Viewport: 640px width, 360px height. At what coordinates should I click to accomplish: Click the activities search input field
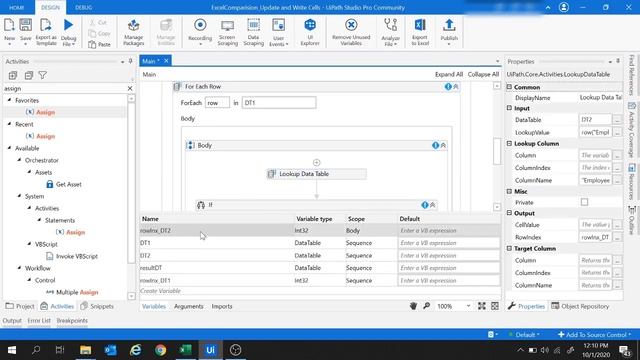click(64, 88)
